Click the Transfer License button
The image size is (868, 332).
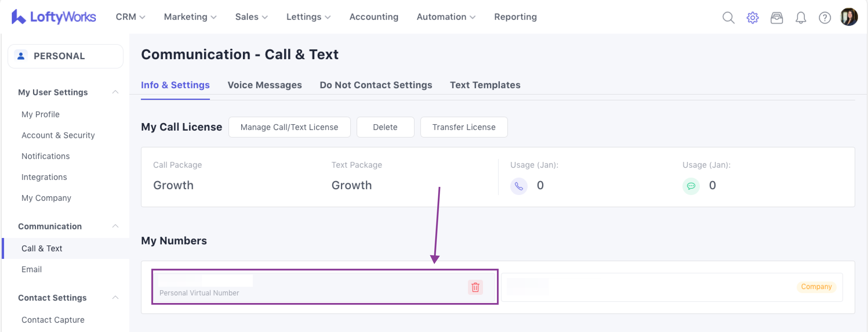point(464,127)
